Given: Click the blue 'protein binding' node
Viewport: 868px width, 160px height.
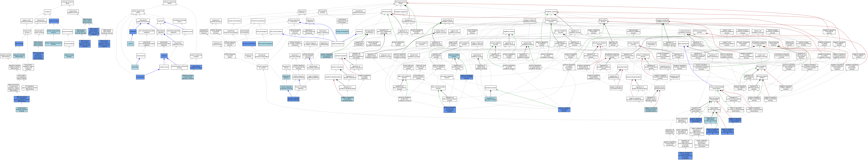Looking at the screenshot, I should (54, 21).
